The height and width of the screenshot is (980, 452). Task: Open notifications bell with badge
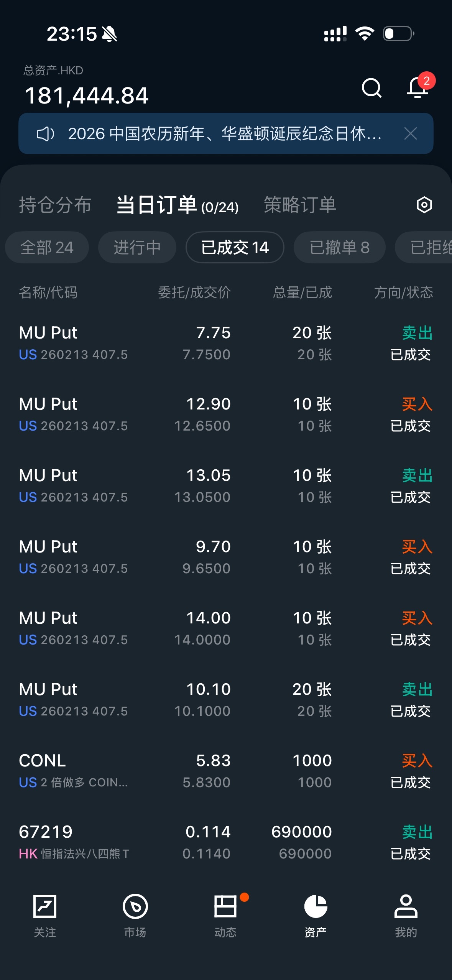pyautogui.click(x=417, y=88)
